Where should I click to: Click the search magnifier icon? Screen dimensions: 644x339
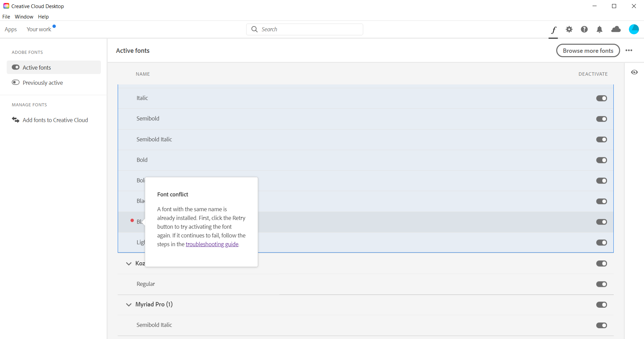[x=255, y=29]
